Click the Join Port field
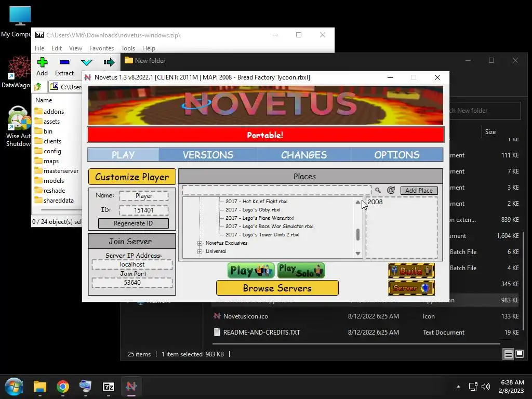Screen dimensions: 532x399 tap(132, 283)
